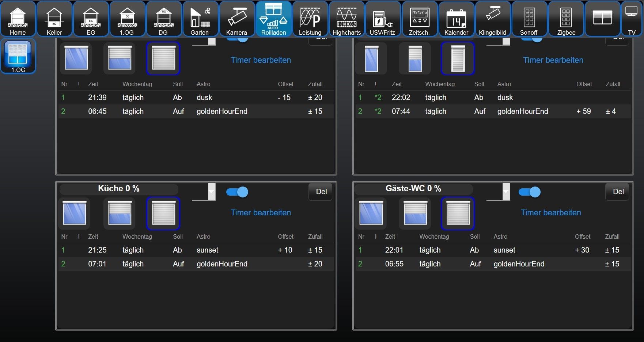Fully open the Gäste-WC shutter

(x=371, y=213)
